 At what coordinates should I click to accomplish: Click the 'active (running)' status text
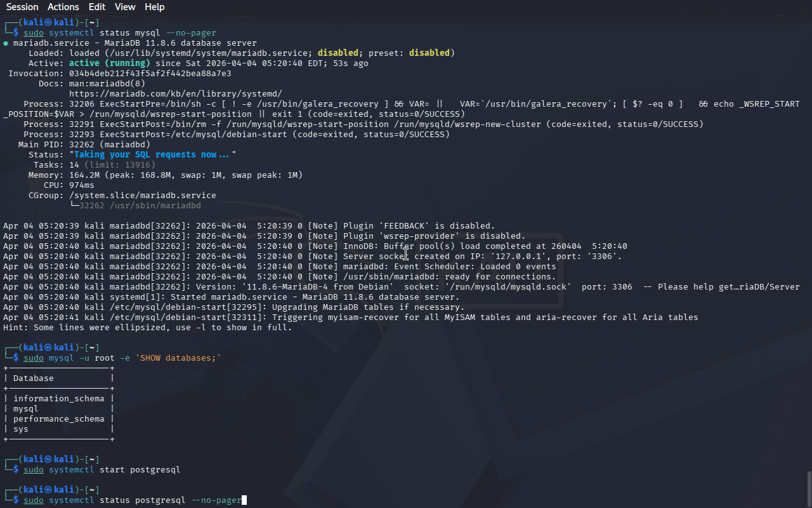click(109, 63)
